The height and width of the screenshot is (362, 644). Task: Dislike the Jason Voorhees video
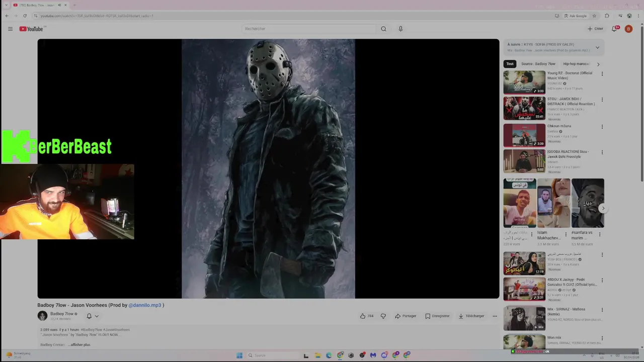(383, 316)
